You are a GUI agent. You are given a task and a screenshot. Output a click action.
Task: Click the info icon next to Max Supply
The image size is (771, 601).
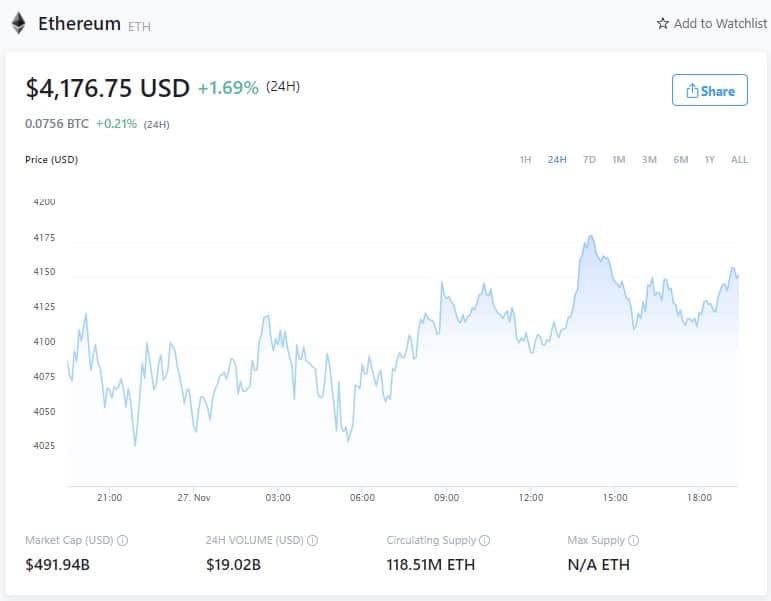click(633, 540)
